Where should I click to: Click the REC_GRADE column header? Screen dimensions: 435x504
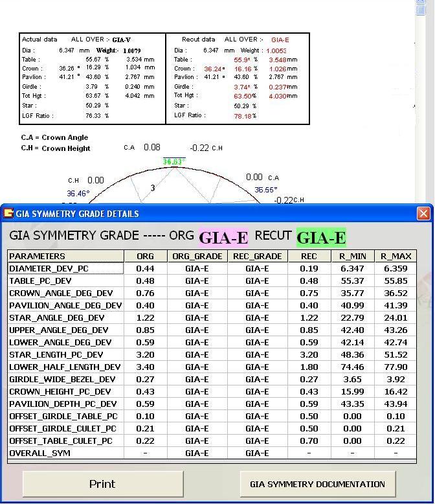click(x=258, y=256)
